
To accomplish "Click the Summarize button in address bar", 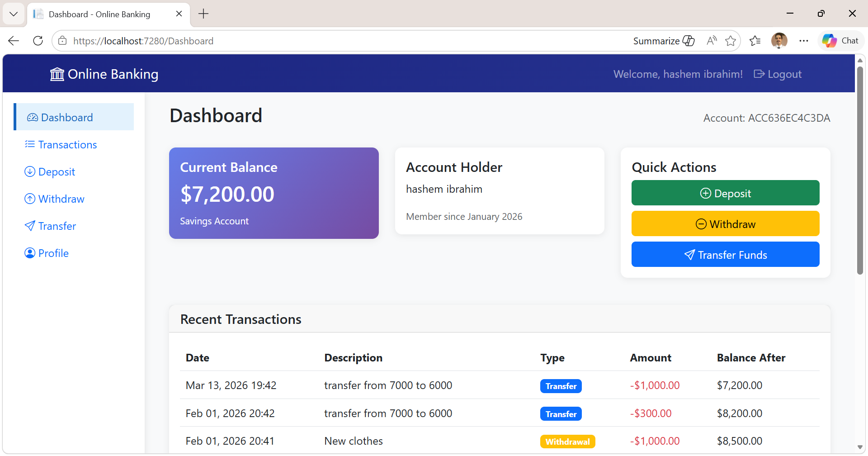I will point(664,41).
